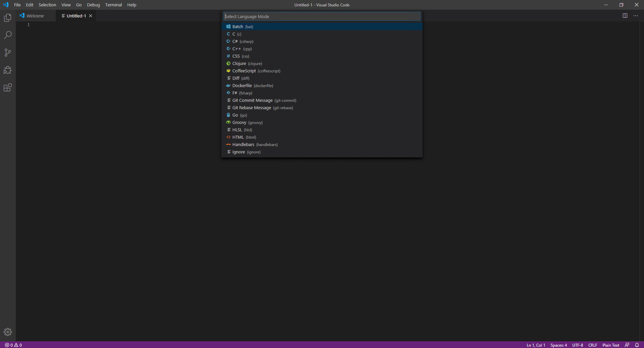Choose C# (csharp) language mode
Screen dimensions: 644x348
[x=322, y=41]
